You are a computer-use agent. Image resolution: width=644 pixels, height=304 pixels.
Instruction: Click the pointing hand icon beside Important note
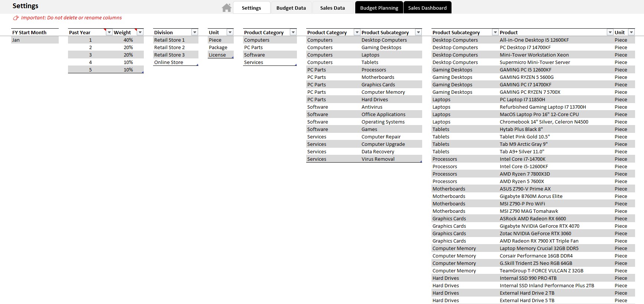pos(16,18)
